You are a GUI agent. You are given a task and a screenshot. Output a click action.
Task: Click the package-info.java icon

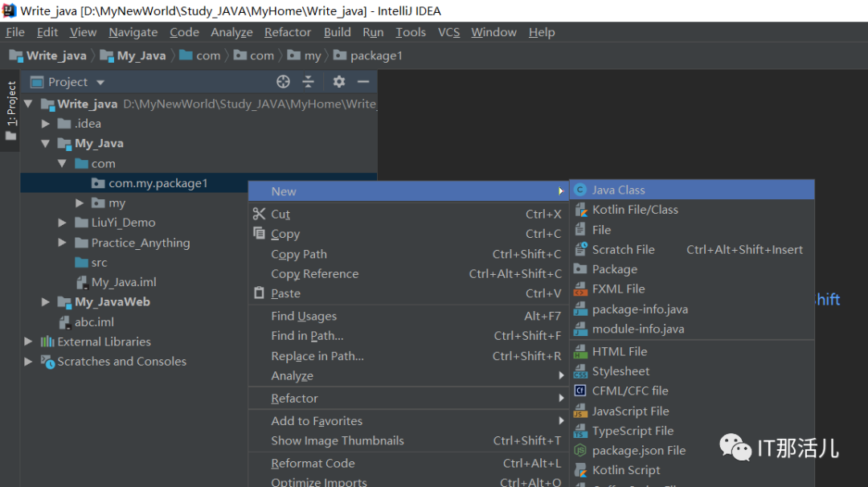(x=580, y=309)
